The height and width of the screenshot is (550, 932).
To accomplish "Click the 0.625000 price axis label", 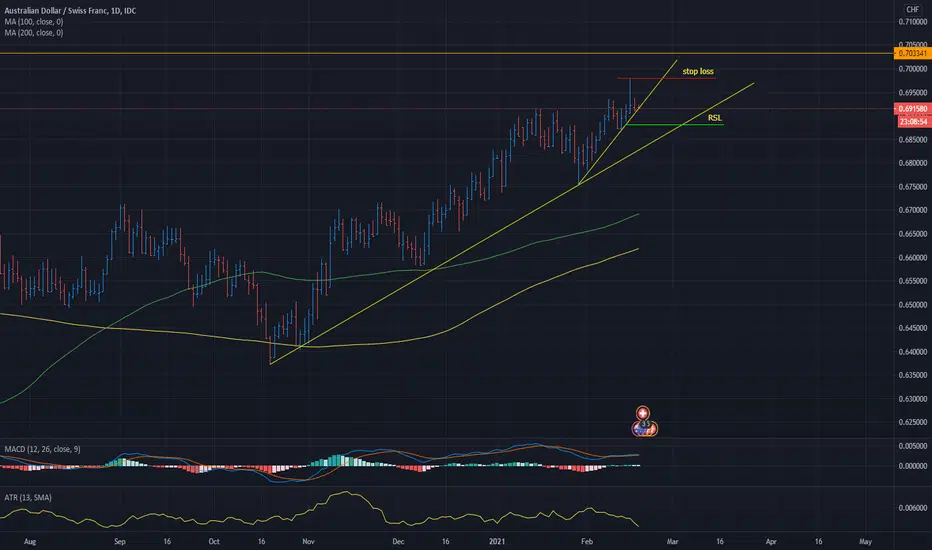I will click(912, 422).
